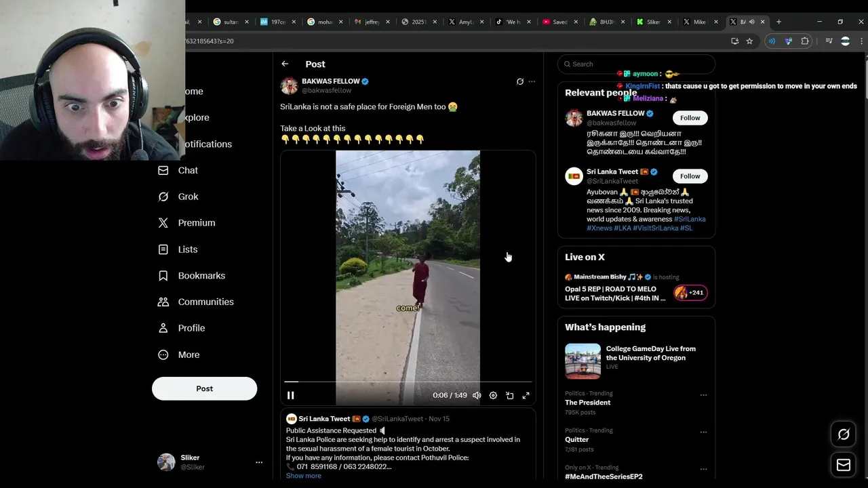The image size is (868, 488).
Task: Open browser media control icon
Action: coord(829,41)
